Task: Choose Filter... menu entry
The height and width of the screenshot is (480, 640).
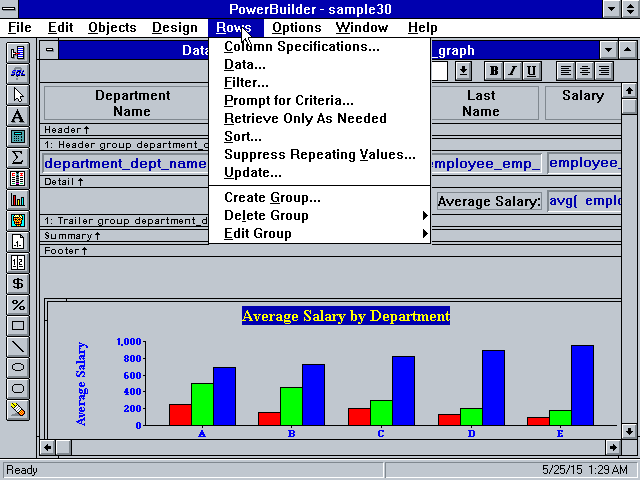Action: click(319, 82)
